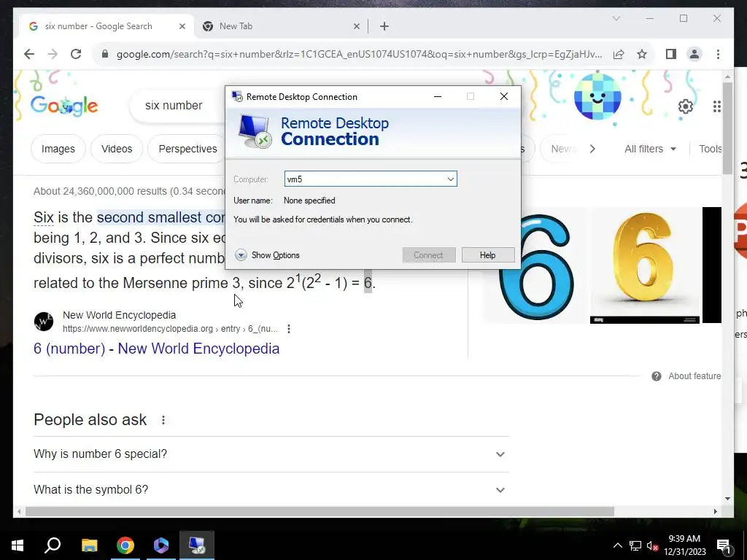Filter results by Perspectives
This screenshot has width=747, height=560.
[187, 149]
